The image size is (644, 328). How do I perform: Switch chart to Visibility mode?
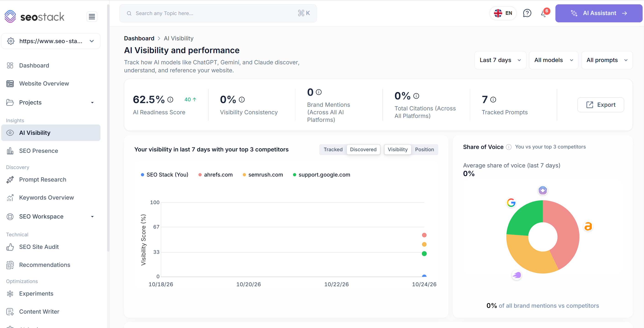point(398,150)
